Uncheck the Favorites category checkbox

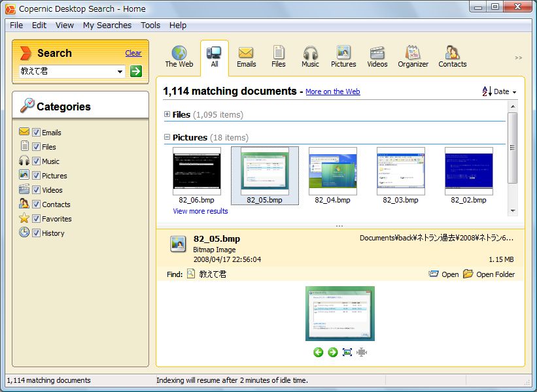pos(37,219)
